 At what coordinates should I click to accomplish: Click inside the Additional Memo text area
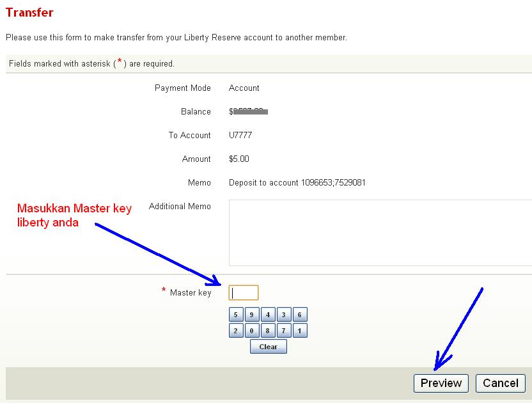[380, 233]
